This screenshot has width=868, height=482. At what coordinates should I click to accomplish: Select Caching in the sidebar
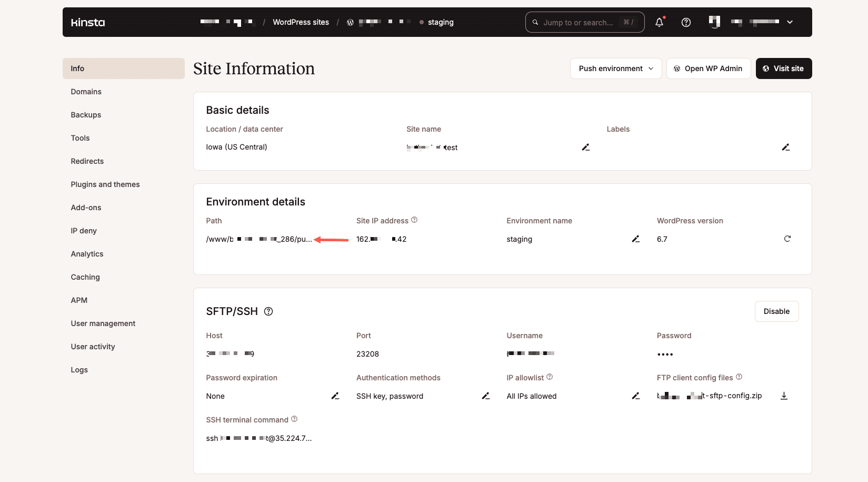point(85,277)
